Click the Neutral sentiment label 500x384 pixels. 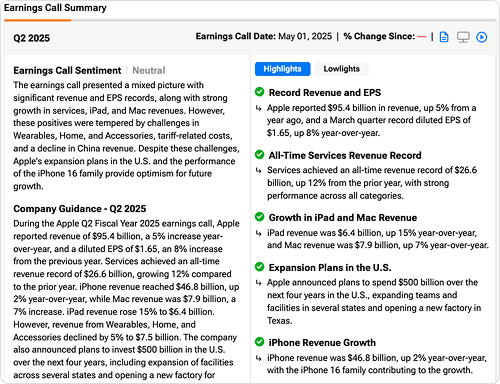point(149,70)
